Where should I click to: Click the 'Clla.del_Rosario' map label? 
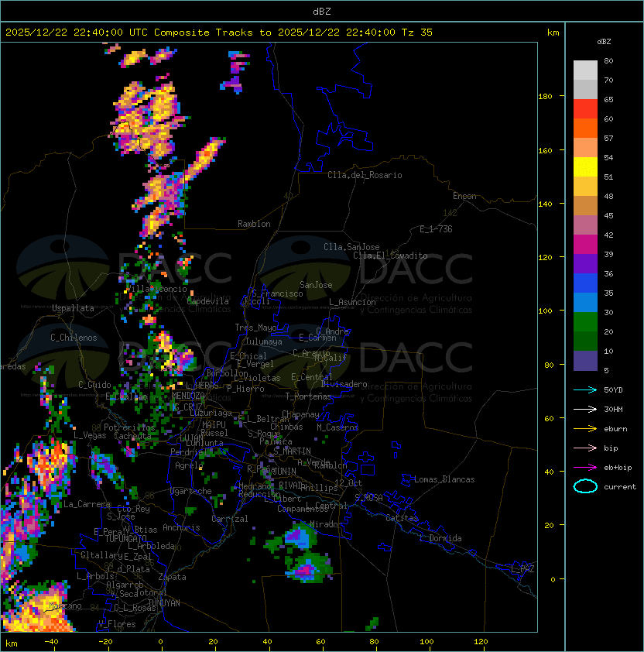[365, 175]
